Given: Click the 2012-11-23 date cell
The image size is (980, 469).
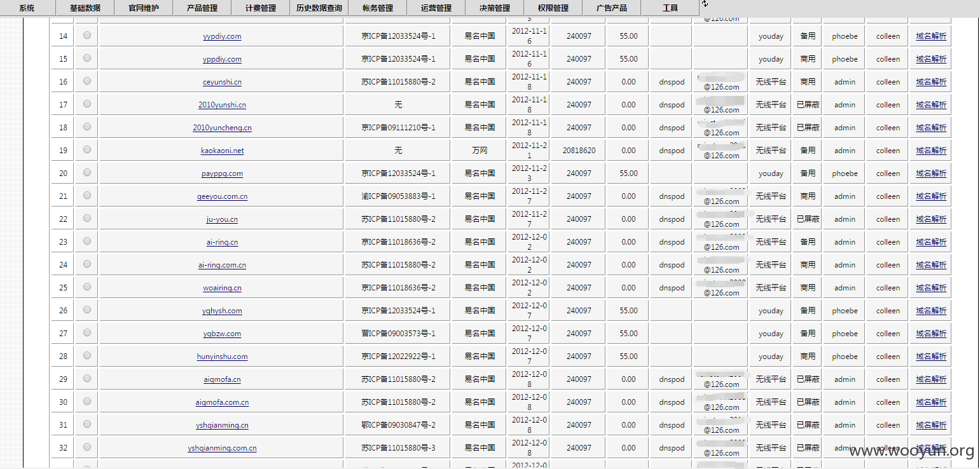Looking at the screenshot, I should coord(529,173).
